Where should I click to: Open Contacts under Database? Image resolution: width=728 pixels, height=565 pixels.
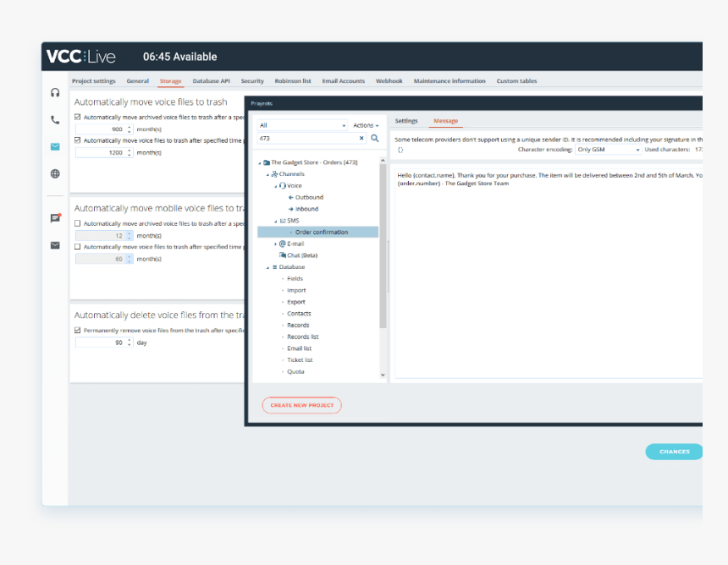299,314
